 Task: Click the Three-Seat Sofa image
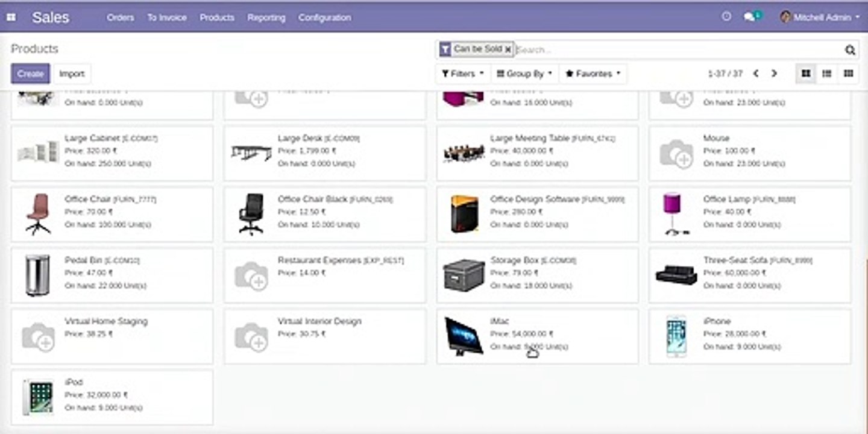click(676, 275)
